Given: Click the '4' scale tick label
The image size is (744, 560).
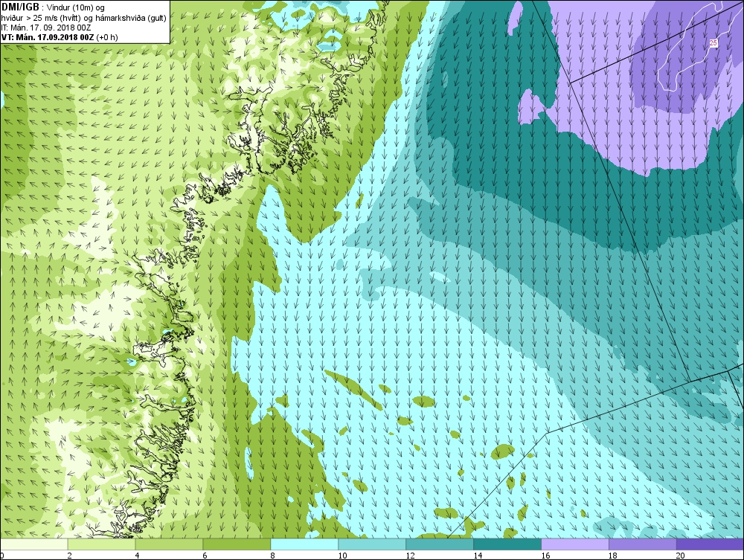Looking at the screenshot, I should point(137,556).
